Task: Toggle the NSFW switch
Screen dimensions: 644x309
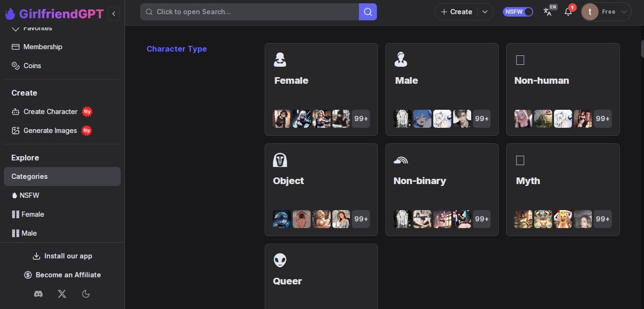Action: pyautogui.click(x=518, y=12)
